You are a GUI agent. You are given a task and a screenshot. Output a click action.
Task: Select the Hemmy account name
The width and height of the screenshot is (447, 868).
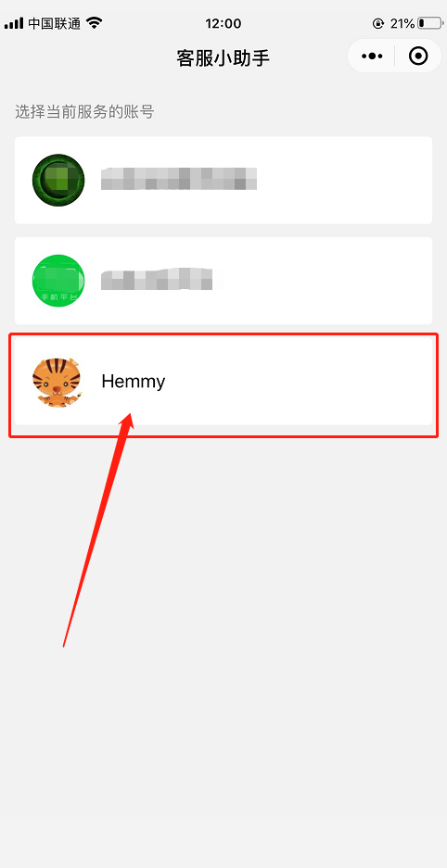coord(133,382)
